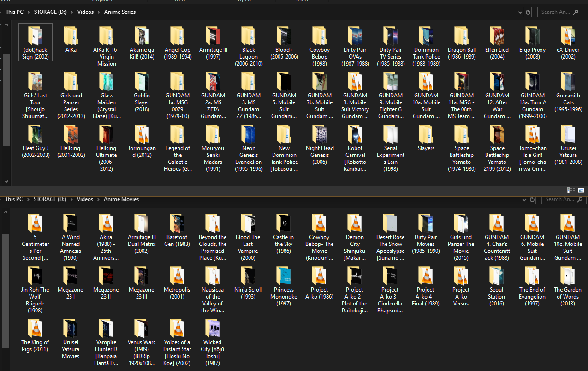Select The King of Pigs (2011) folder
This screenshot has width=588, height=371.
[35, 335]
